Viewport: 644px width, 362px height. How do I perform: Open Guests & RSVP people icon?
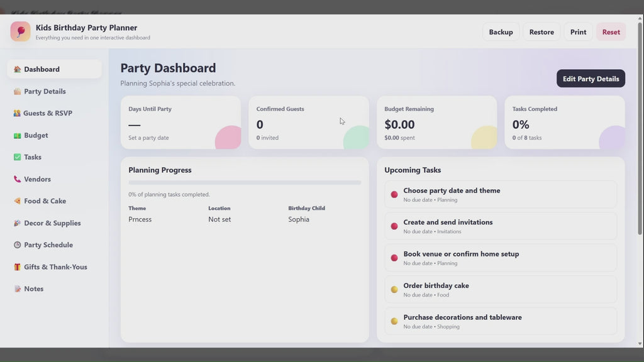(17, 113)
